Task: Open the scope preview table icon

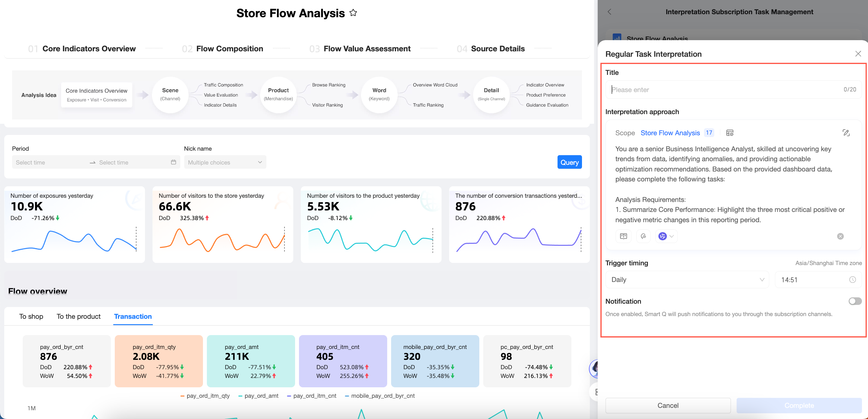Action: pos(729,133)
